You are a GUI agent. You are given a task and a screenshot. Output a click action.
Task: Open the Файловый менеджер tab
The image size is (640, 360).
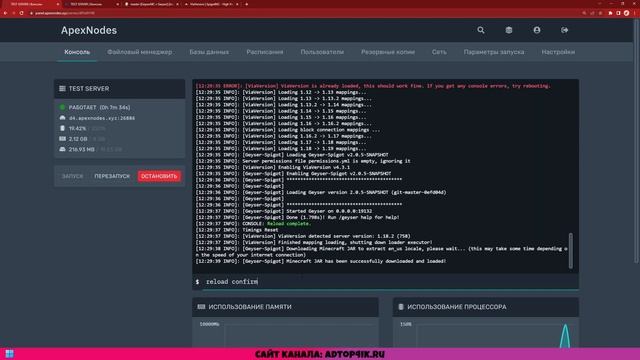point(140,52)
